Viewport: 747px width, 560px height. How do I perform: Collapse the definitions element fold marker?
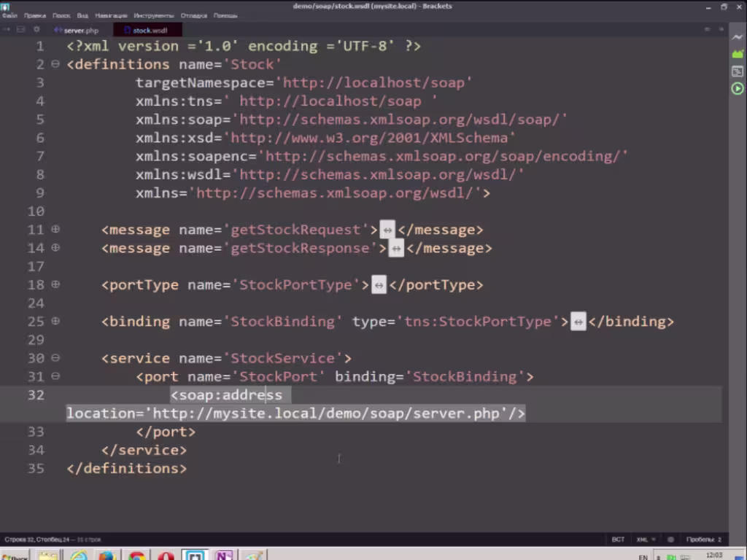55,64
